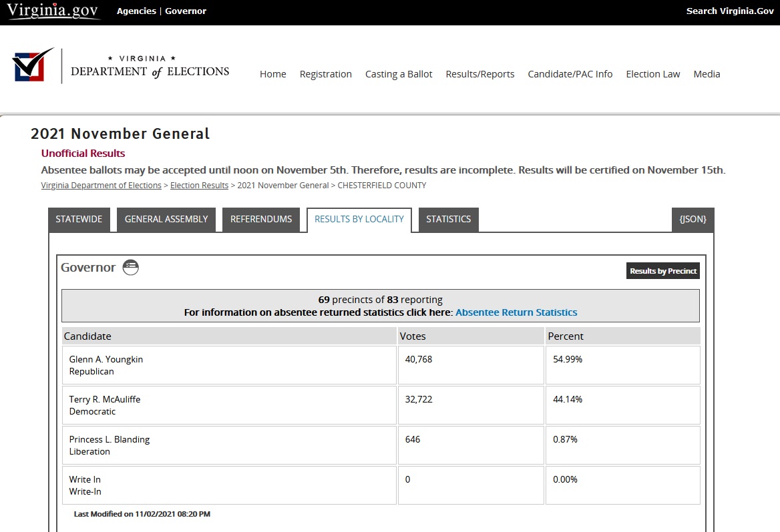Image resolution: width=780 pixels, height=532 pixels.
Task: Follow the Election Results breadcrumb link
Action: [x=199, y=186]
